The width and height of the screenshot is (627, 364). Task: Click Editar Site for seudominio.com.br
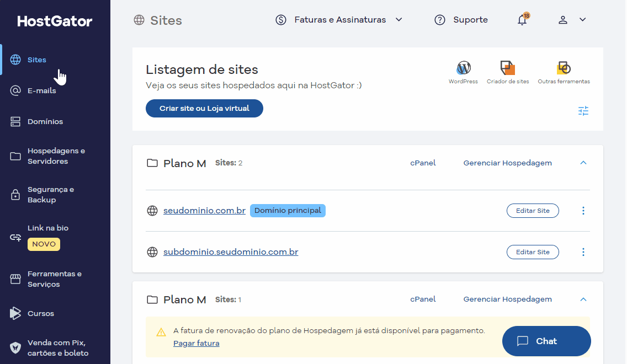click(533, 211)
